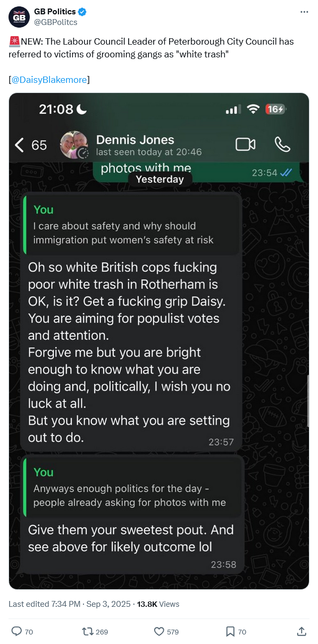Viewport: 318px width, 644px height.
Task: Click the phone call icon in the screenshot
Action: 282,144
